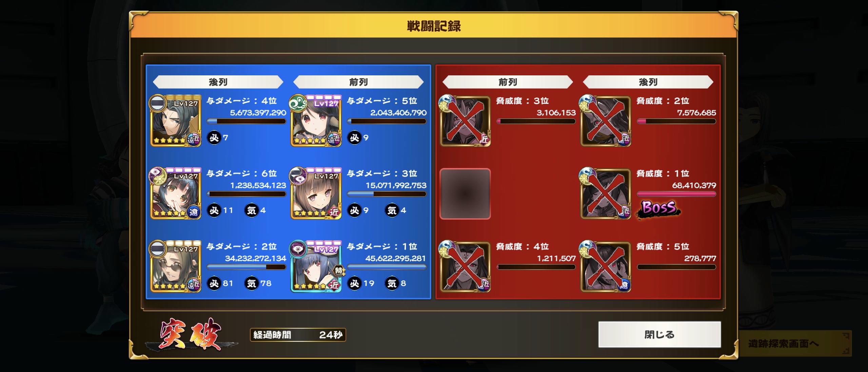868x372 pixels.
Task: Click the 経過時間 24秒 display
Action: (x=298, y=335)
